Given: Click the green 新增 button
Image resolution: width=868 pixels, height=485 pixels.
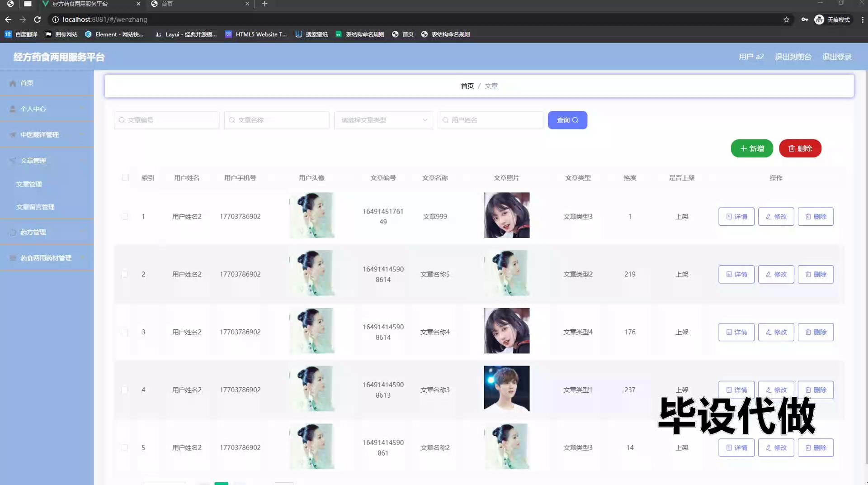Looking at the screenshot, I should point(751,148).
